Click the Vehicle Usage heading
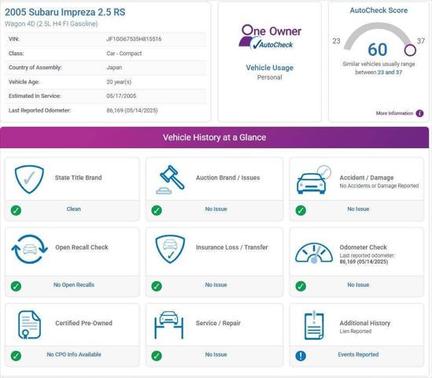The height and width of the screenshot is (378, 432). pos(270,68)
